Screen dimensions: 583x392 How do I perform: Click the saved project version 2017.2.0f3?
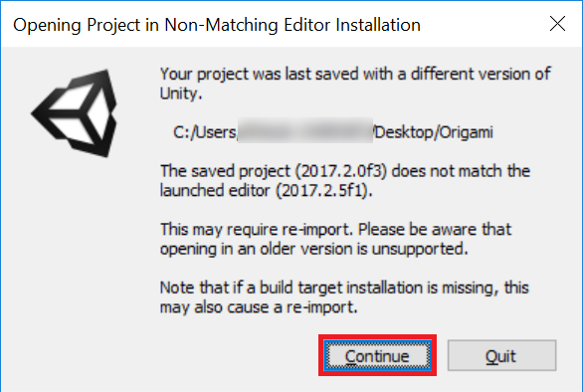point(341,171)
